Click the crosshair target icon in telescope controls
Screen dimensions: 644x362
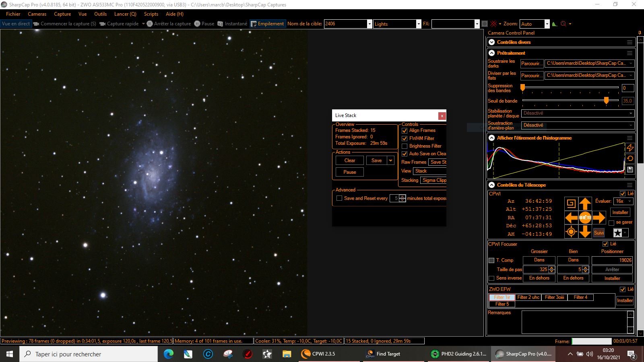point(571,232)
